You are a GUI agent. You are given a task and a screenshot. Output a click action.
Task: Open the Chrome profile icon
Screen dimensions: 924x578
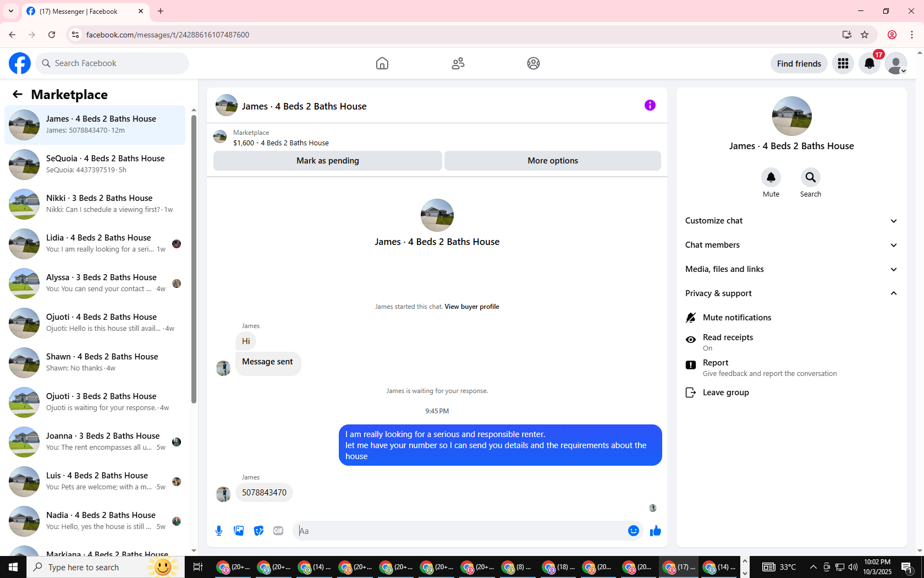[892, 35]
